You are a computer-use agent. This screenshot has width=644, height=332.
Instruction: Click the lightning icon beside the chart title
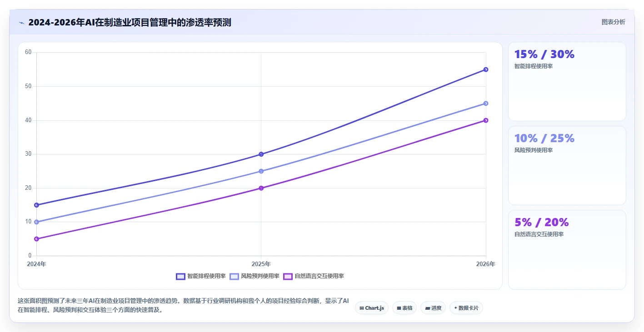click(21, 22)
